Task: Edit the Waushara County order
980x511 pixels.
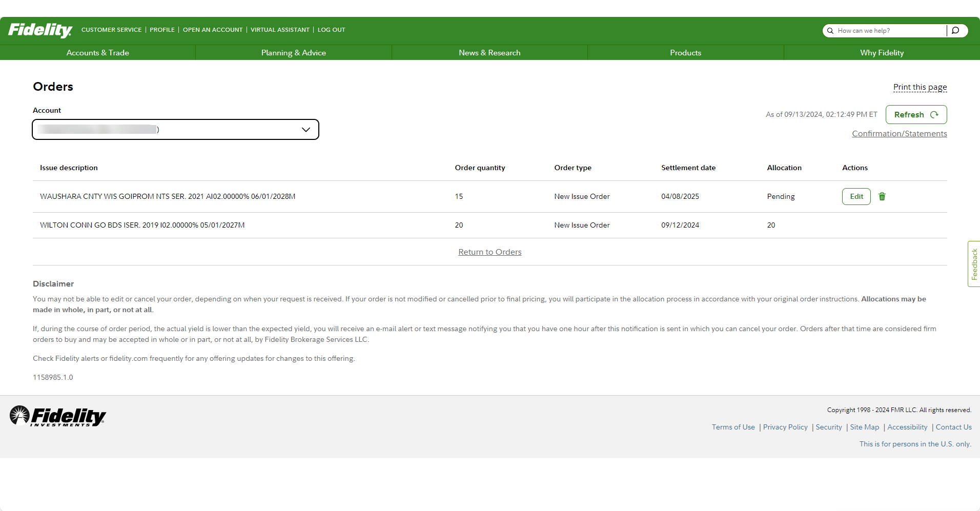Action: [856, 196]
